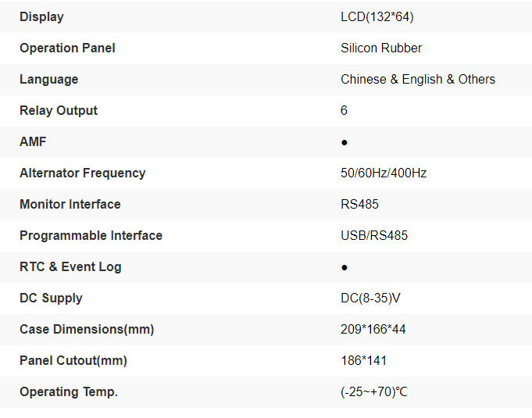Click the Operating Temp. temperature range value
Screen dimensions: 532x418
coord(374,391)
